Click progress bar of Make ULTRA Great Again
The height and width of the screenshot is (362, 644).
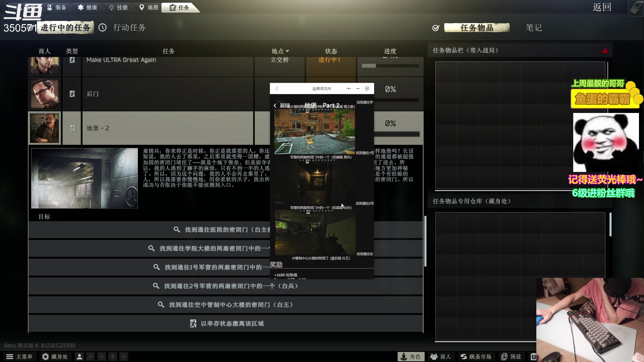point(390,66)
